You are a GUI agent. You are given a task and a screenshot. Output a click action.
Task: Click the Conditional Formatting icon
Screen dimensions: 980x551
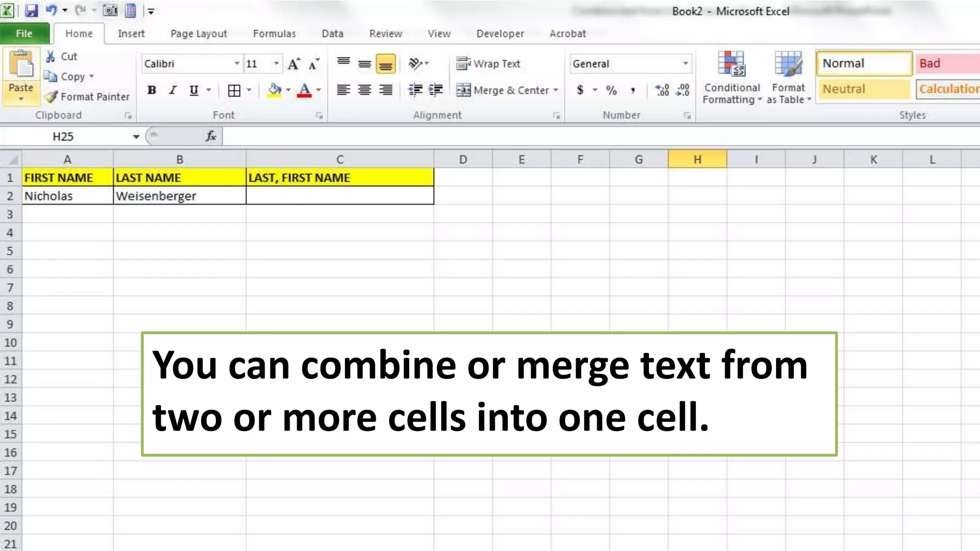(732, 65)
